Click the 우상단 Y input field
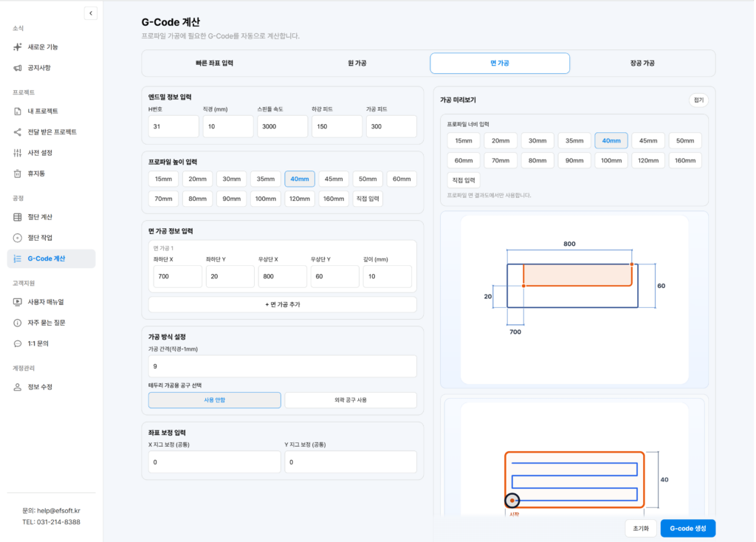Image resolution: width=756 pixels, height=542 pixels. [x=335, y=276]
